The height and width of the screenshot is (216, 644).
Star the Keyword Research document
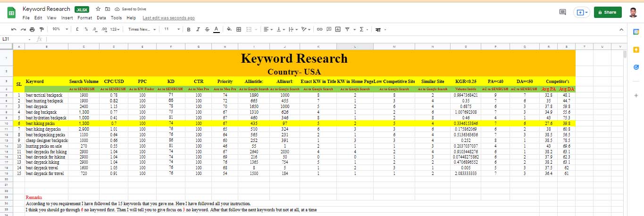(x=98, y=9)
